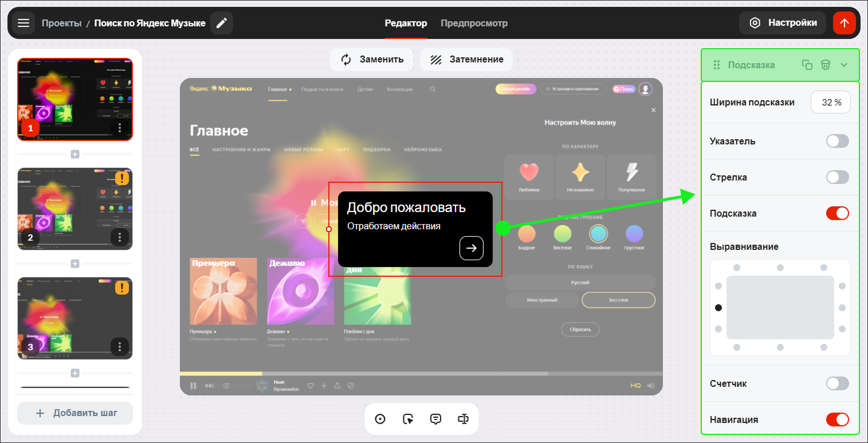Click the Заменить button
The image size is (868, 443).
(371, 60)
